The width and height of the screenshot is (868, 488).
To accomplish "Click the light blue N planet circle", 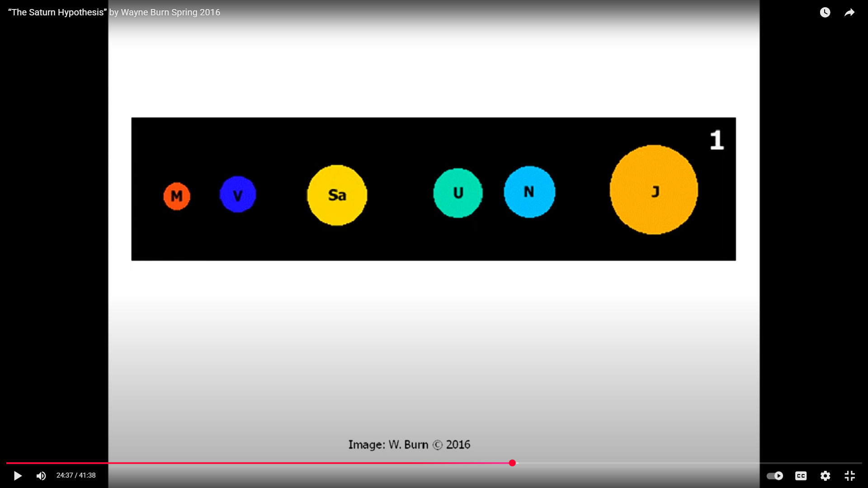I will (529, 192).
